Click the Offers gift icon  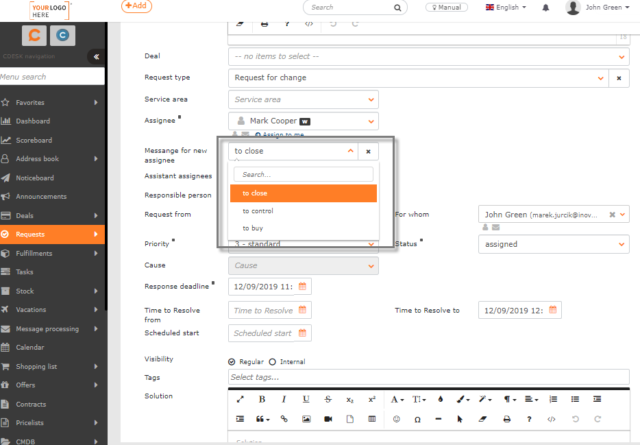click(x=5, y=385)
